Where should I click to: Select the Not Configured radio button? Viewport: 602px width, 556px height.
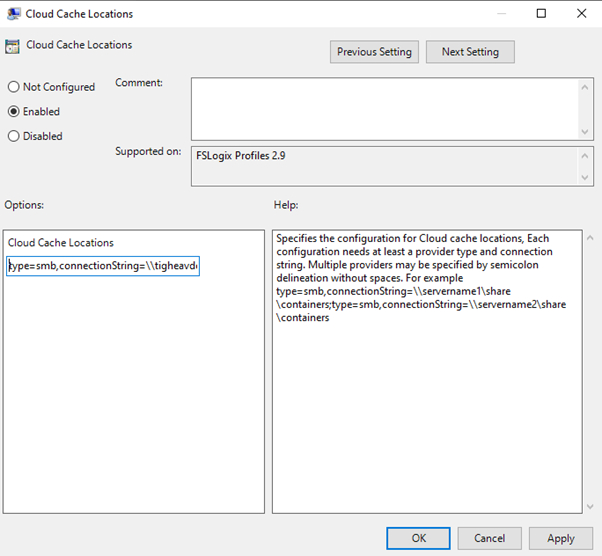[14, 87]
